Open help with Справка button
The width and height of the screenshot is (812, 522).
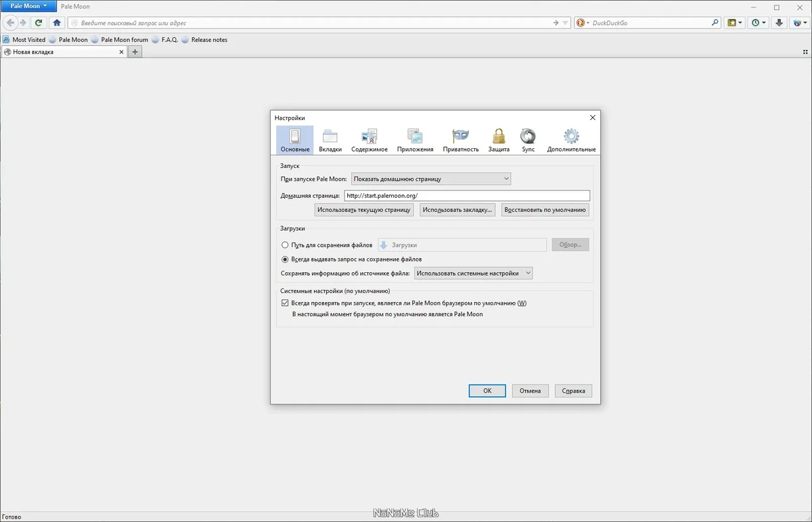coord(574,391)
